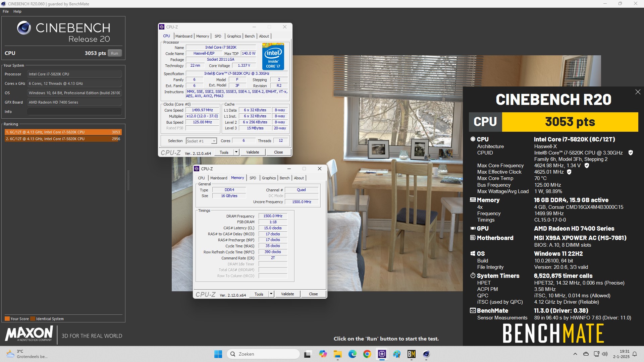The width and height of the screenshot is (644, 362).
Task: Click the Intel Core i7 logo in CPU-Z
Action: [273, 56]
